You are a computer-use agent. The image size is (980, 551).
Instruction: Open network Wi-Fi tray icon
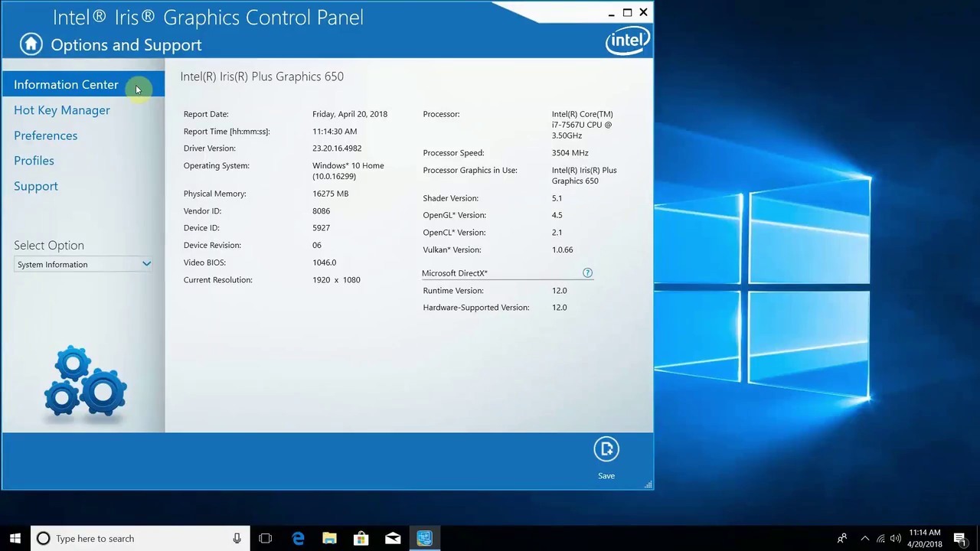[x=880, y=538]
